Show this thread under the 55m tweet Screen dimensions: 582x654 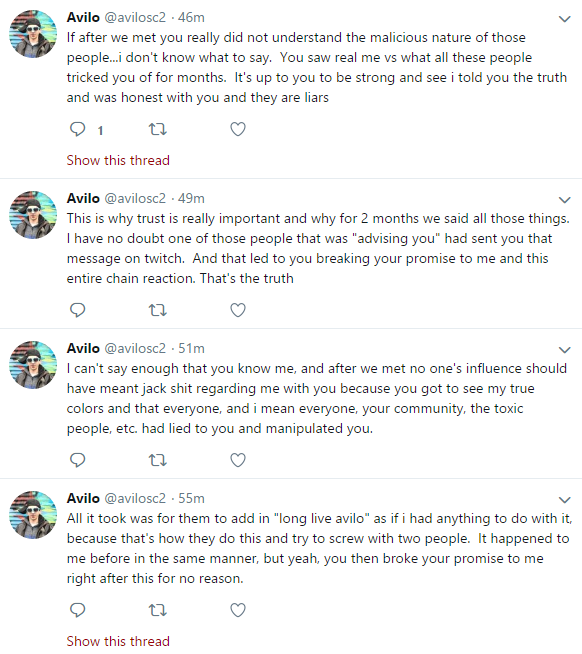tap(118, 641)
